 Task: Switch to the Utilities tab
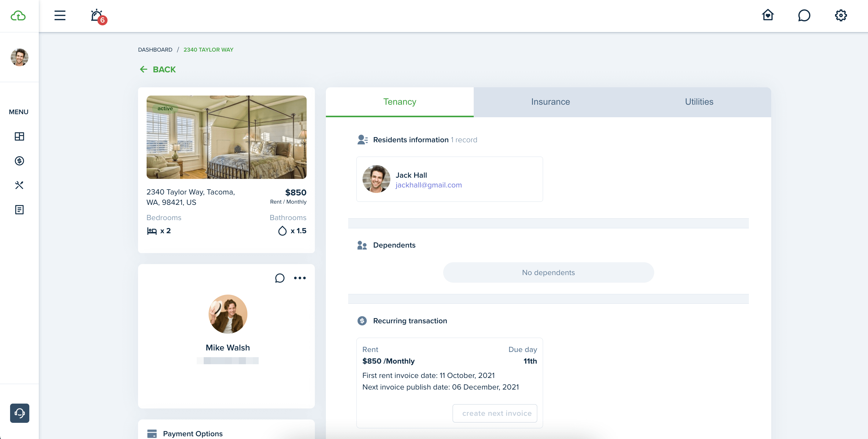(x=699, y=102)
